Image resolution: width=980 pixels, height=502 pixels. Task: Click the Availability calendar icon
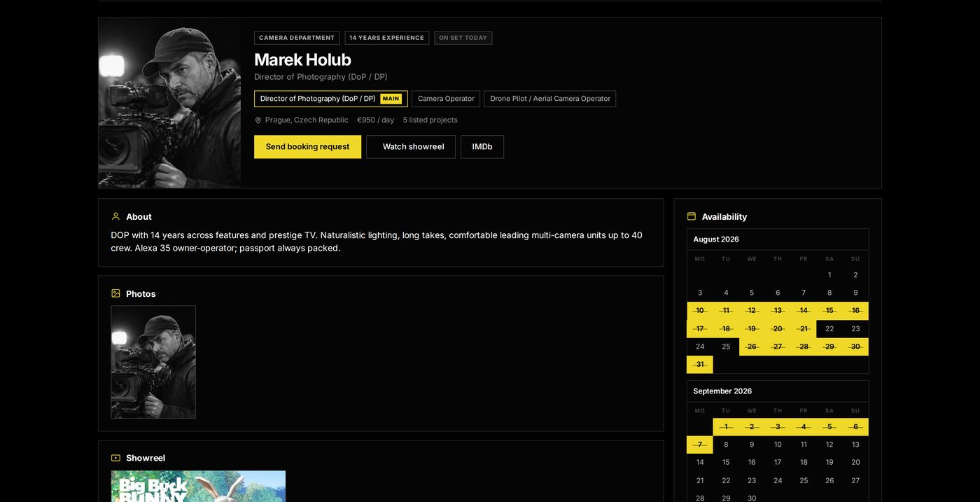click(x=692, y=216)
